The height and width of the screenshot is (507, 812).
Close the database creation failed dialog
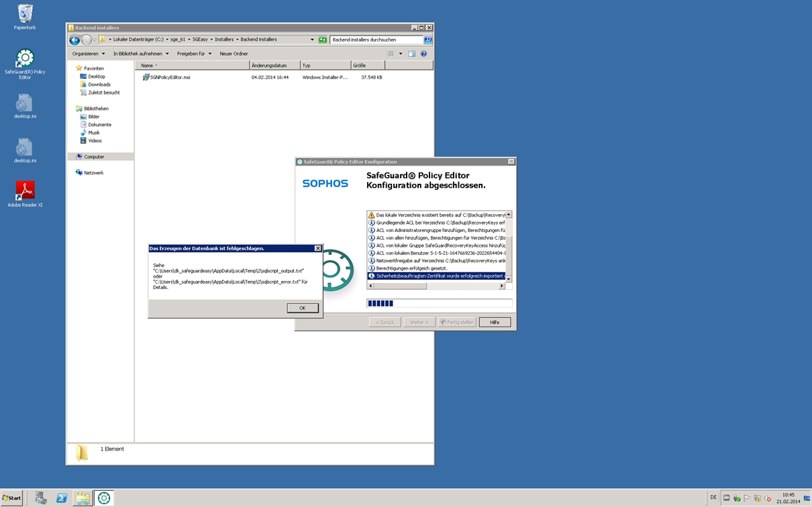point(318,248)
